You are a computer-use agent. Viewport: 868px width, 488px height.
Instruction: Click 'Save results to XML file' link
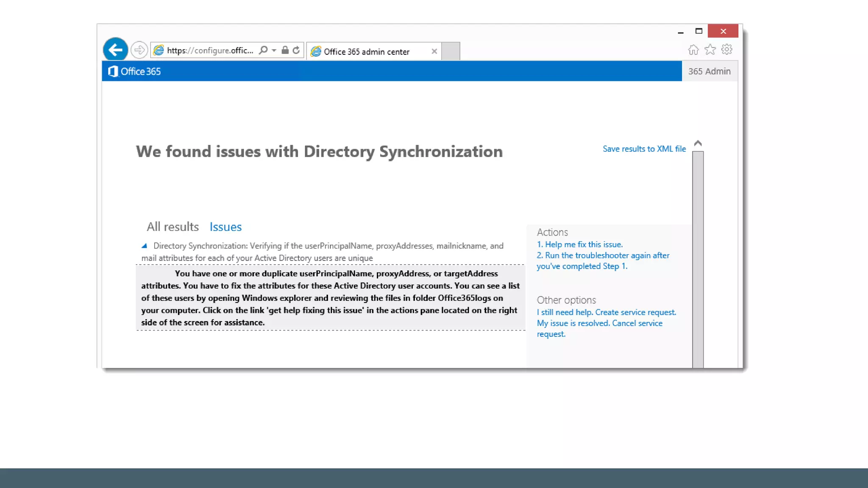[644, 149]
